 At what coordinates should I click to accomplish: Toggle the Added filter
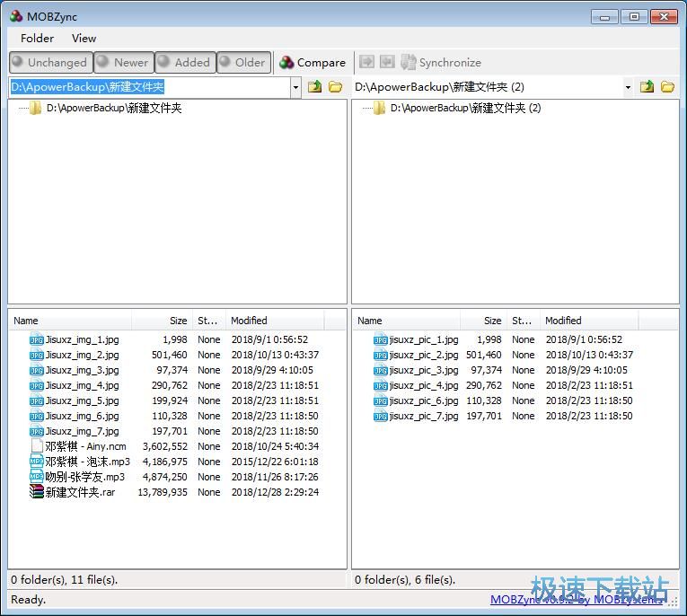[184, 63]
